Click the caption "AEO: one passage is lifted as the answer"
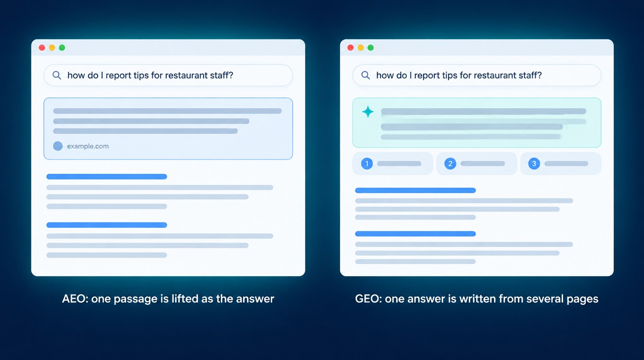Viewport: 644px width, 360px height. click(168, 299)
